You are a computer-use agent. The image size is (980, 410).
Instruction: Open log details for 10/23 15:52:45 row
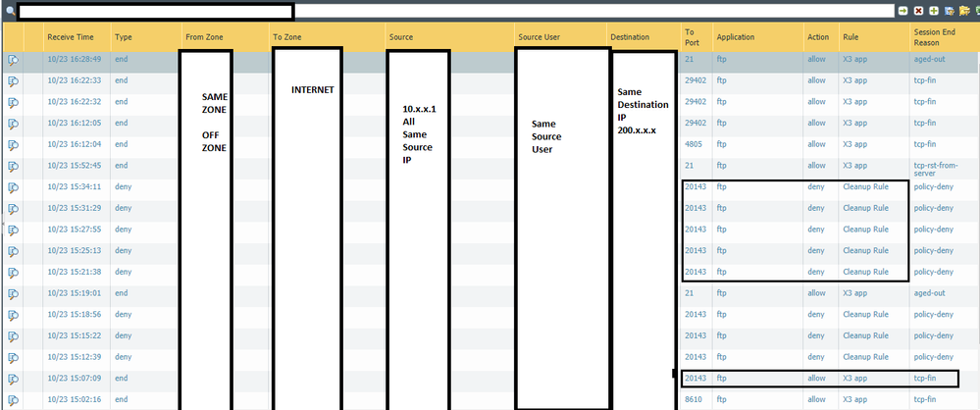tap(13, 166)
